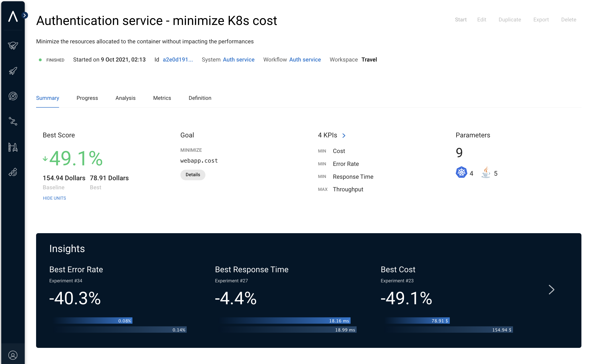Click the Akamas logo icon in sidebar
591x364 pixels.
pos(13,16)
